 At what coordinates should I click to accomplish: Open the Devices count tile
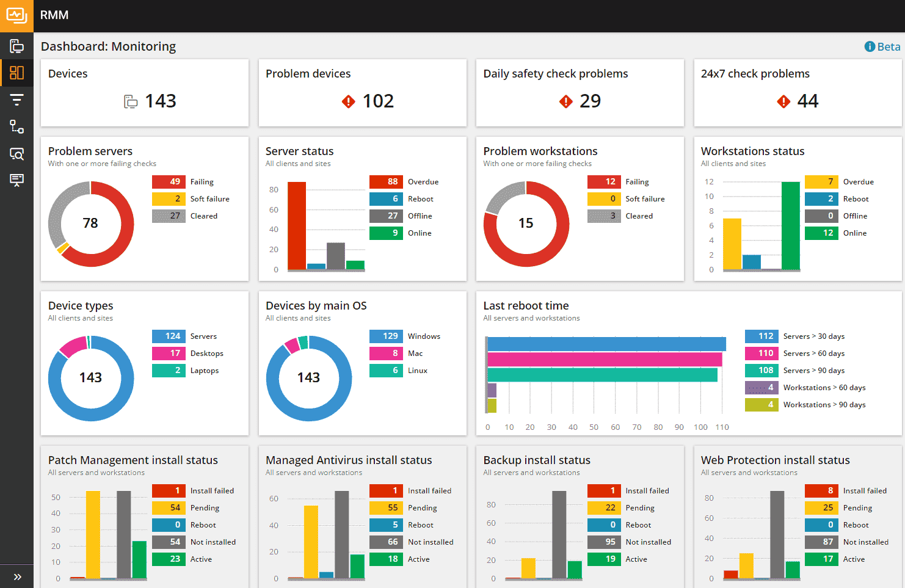point(144,93)
